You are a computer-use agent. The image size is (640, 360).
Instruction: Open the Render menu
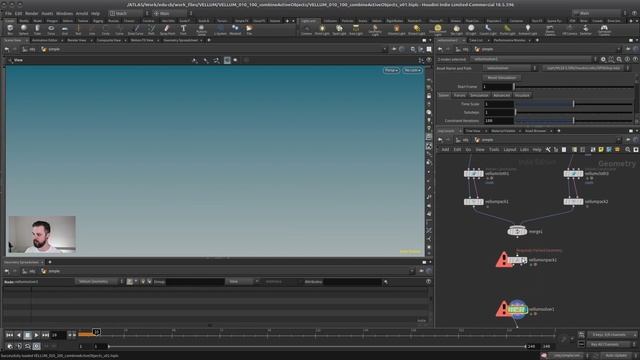(x=32, y=13)
